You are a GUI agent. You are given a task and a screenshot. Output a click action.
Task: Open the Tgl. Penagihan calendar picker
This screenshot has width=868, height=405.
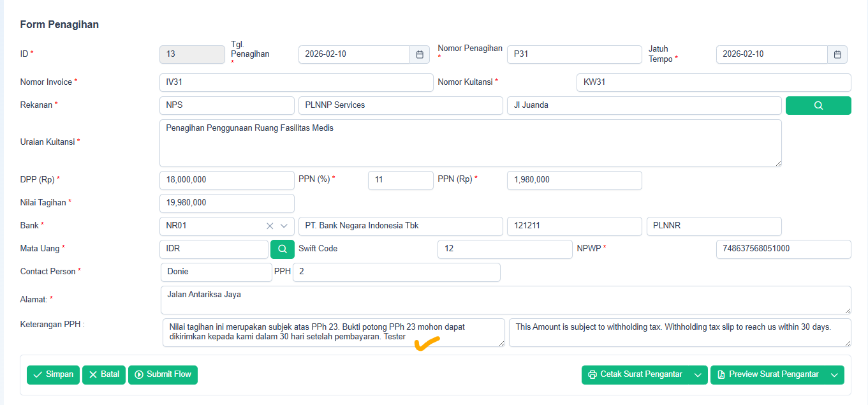[420, 55]
